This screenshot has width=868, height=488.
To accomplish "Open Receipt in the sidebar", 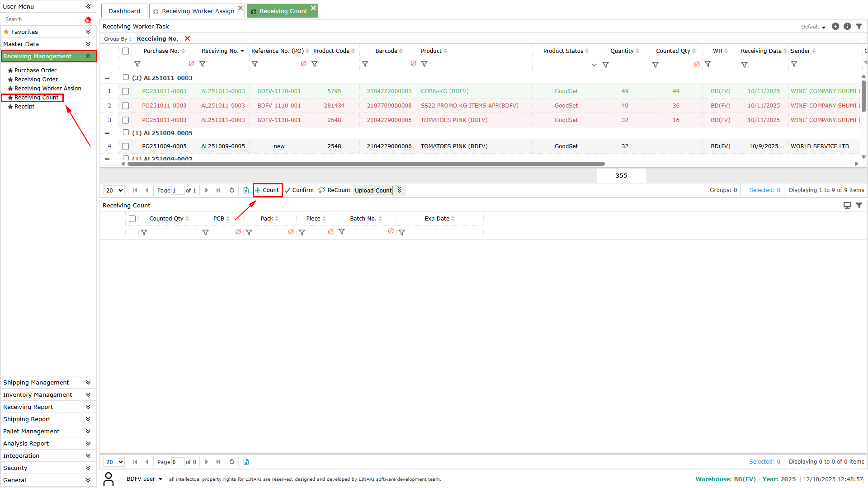I will point(24,107).
